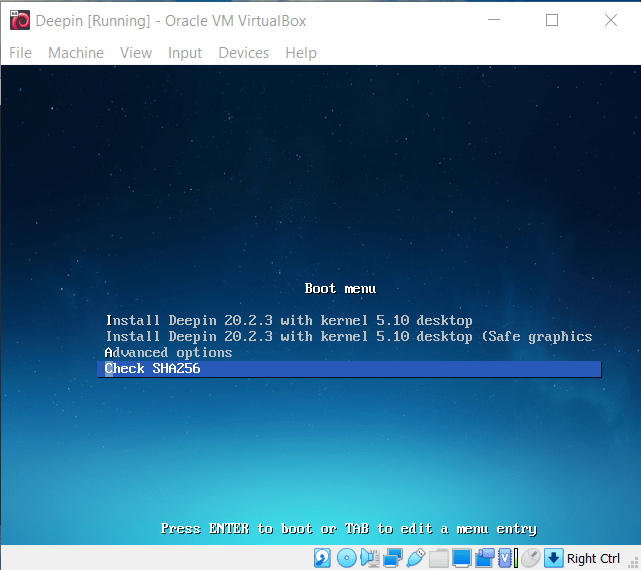This screenshot has width=641, height=570.
Task: Maximize the VirtualBox window
Action: click(552, 20)
